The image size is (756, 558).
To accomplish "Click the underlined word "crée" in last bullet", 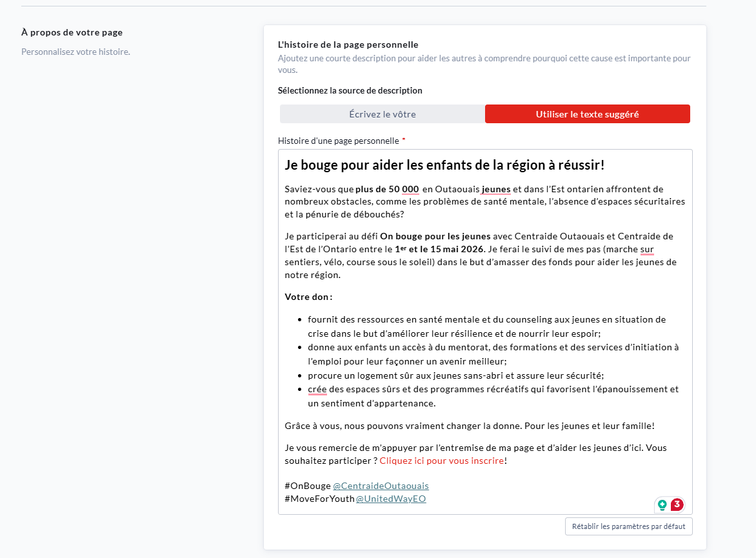I will point(317,389).
